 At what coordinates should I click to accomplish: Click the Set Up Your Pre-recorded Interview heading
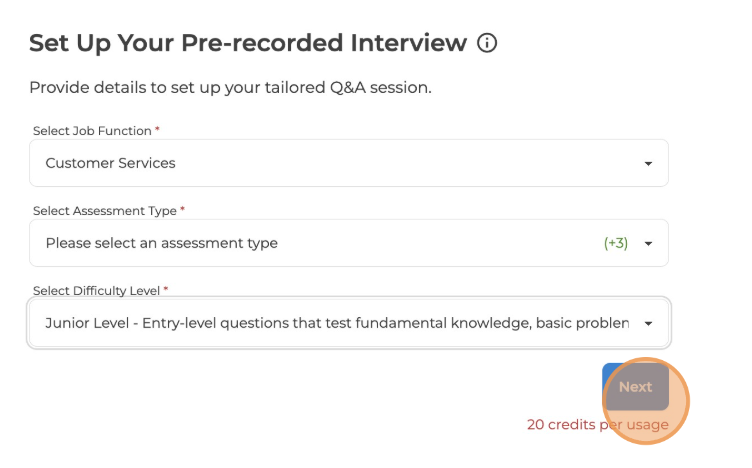[x=248, y=43]
